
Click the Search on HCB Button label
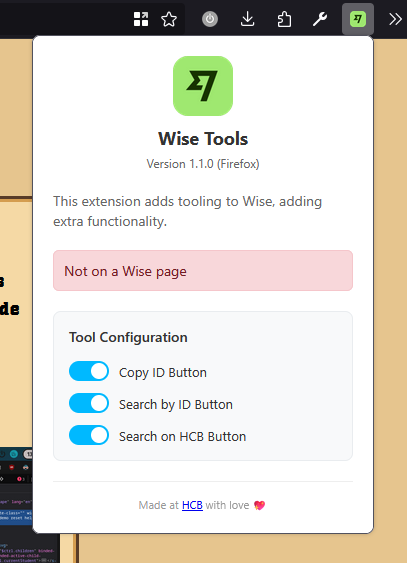coord(183,437)
